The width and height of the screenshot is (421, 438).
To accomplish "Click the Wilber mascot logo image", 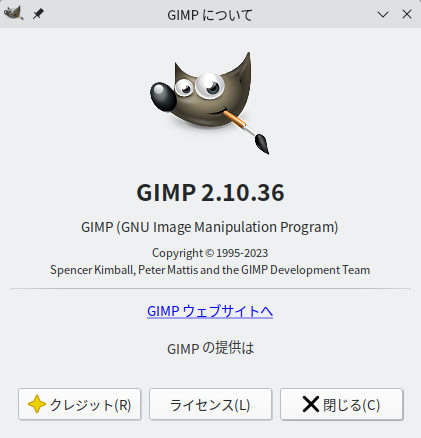I will (x=210, y=103).
